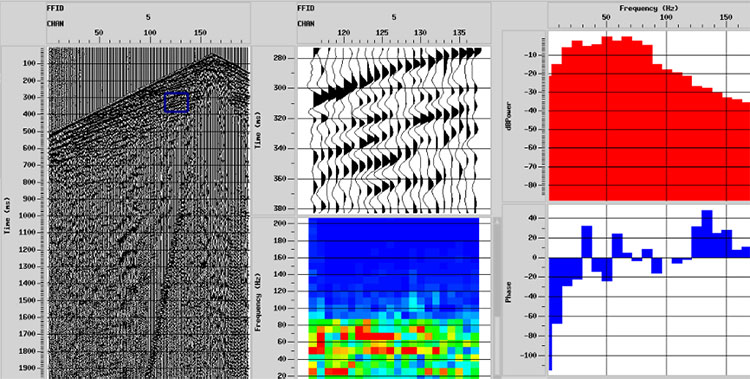The height and width of the screenshot is (379, 750).
Task: Click FFID value 5 above the wiggle trace panel
Action: (394, 17)
